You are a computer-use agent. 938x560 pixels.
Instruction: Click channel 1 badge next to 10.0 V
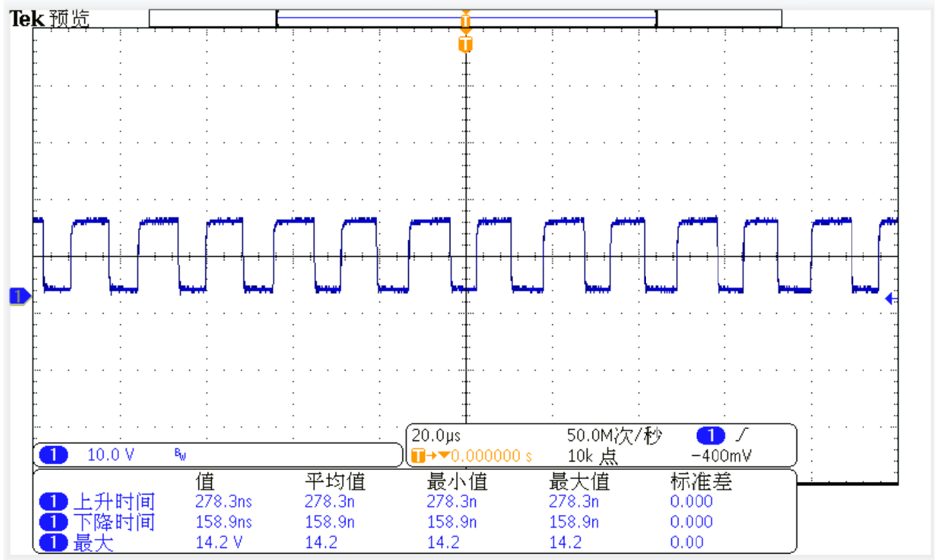[53, 455]
